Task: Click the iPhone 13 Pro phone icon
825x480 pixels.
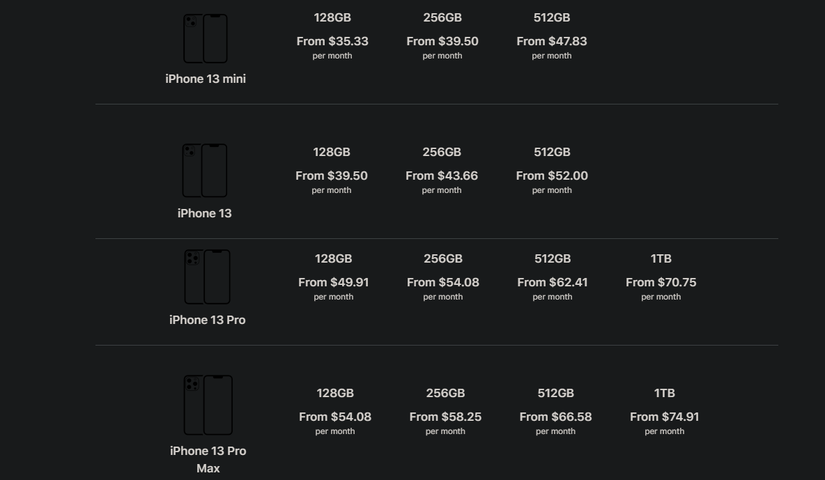Action: 207,277
